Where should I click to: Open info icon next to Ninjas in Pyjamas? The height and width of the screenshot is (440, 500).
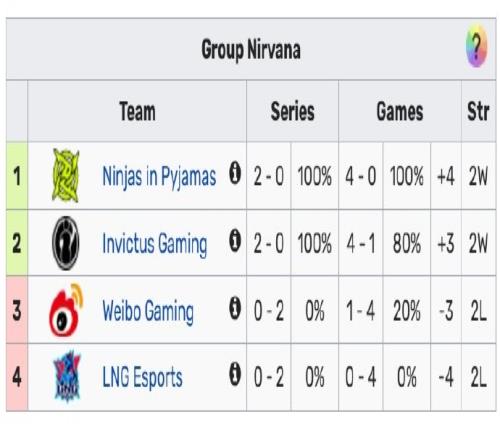[235, 173]
